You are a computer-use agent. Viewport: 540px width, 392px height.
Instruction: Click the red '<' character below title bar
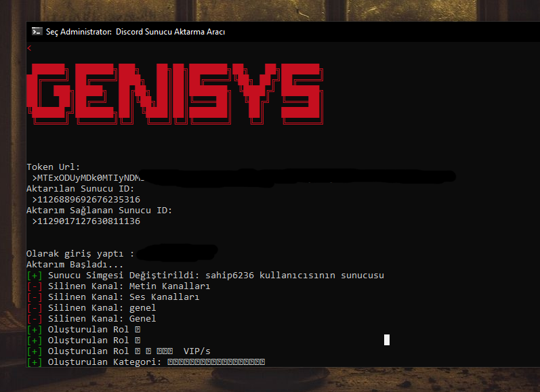click(x=29, y=48)
